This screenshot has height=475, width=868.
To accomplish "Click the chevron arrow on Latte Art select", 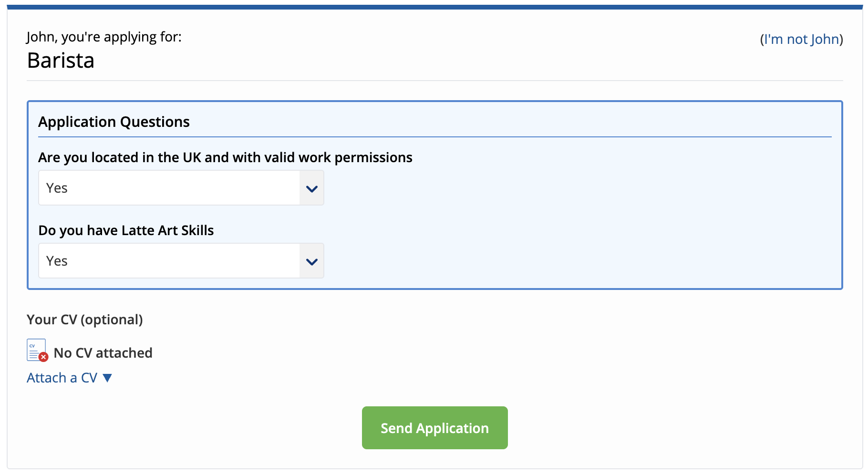I will coord(312,261).
